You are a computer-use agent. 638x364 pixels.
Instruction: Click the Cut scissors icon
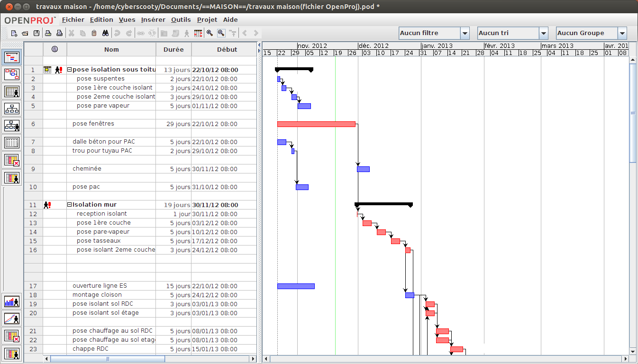coord(72,33)
